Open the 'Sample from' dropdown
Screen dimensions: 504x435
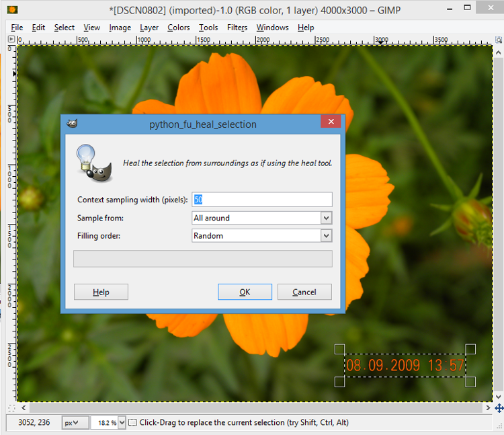(x=262, y=218)
